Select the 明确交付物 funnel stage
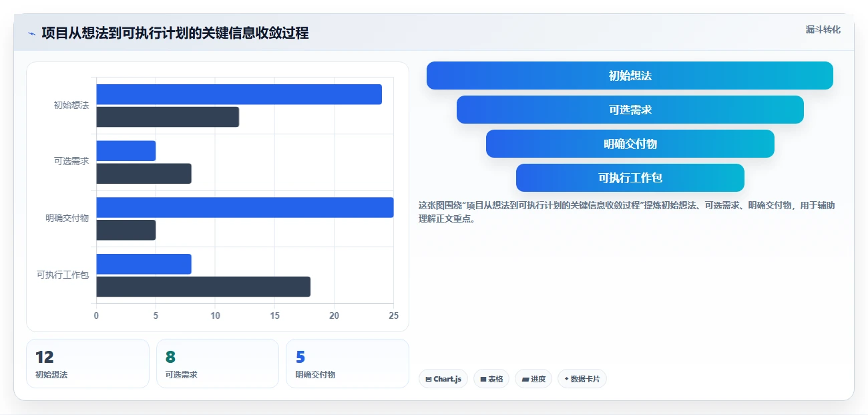 (630, 144)
